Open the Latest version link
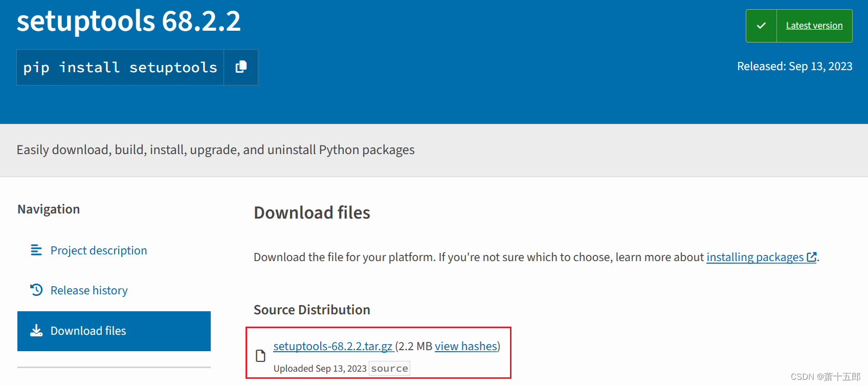The image size is (868, 386). click(x=814, y=26)
